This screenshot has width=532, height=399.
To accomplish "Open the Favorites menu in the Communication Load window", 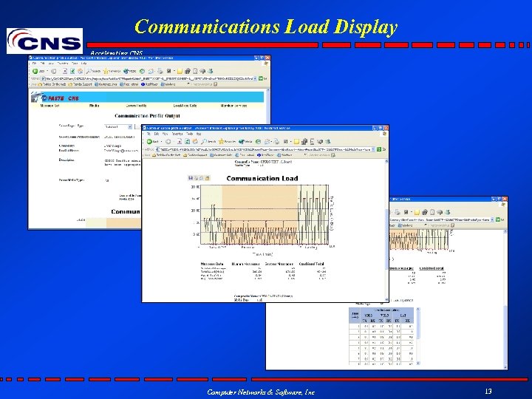I will click(x=177, y=134).
